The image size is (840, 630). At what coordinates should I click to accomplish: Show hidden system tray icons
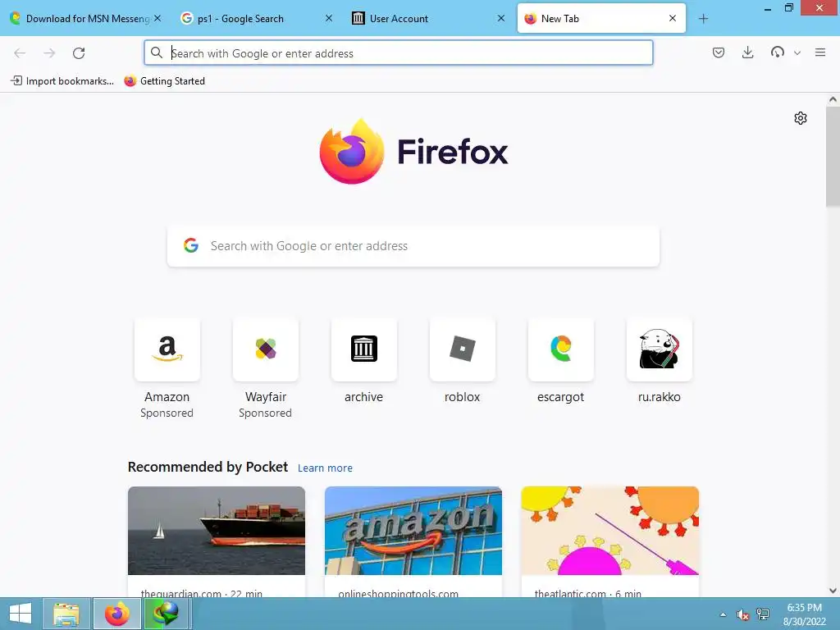(723, 614)
